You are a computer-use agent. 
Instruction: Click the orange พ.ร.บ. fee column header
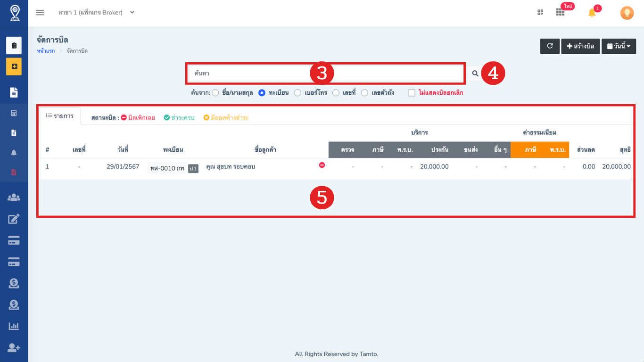click(x=557, y=150)
